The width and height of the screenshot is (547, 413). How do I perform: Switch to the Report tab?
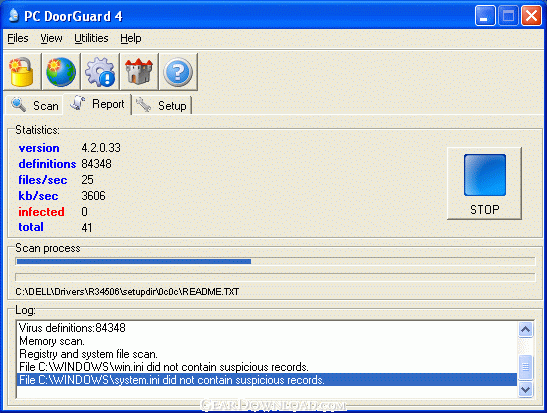coord(97,104)
